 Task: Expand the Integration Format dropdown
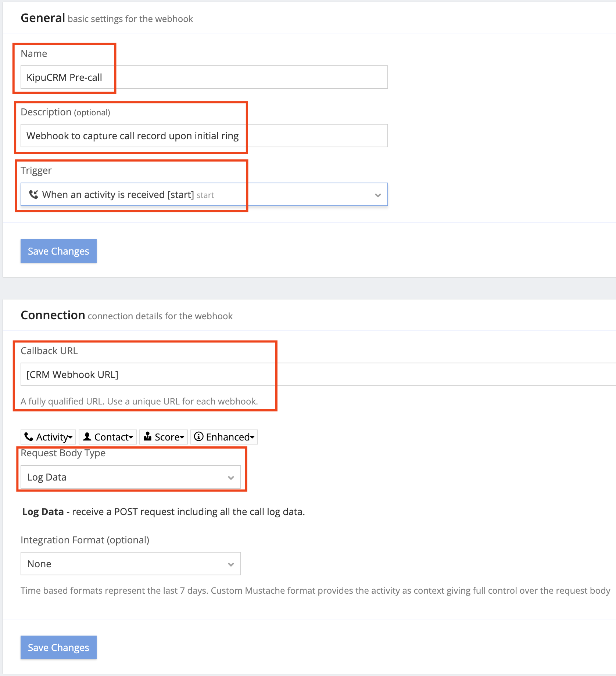(x=130, y=564)
